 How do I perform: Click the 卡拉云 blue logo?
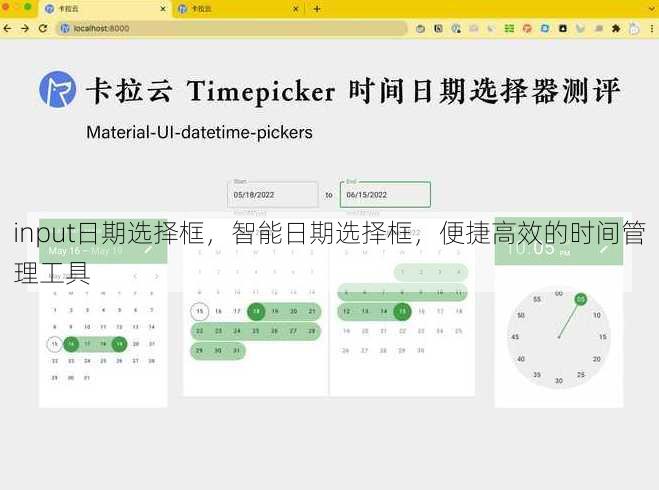click(58, 90)
